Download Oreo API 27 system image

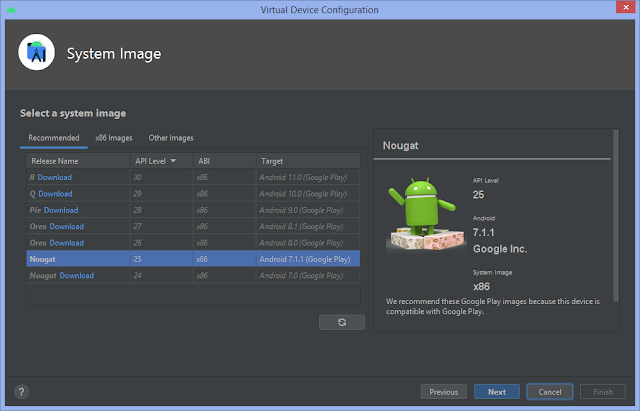click(x=67, y=226)
